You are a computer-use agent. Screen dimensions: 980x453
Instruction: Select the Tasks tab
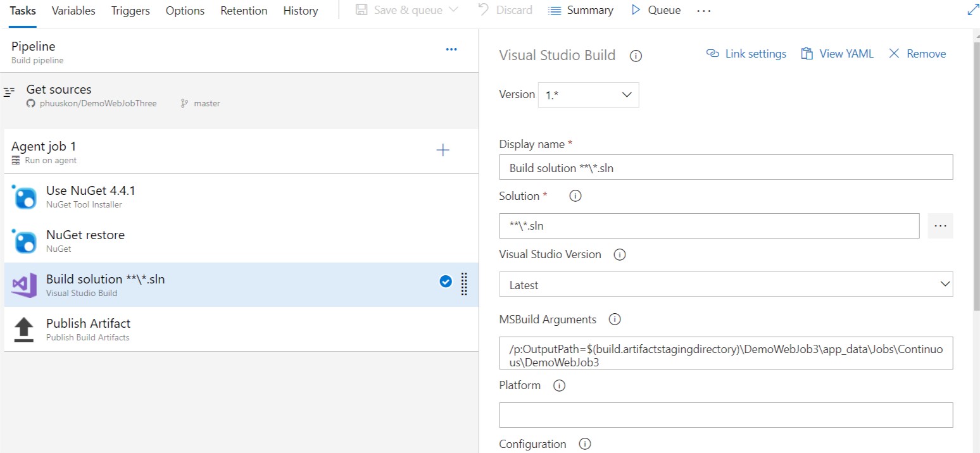point(23,11)
